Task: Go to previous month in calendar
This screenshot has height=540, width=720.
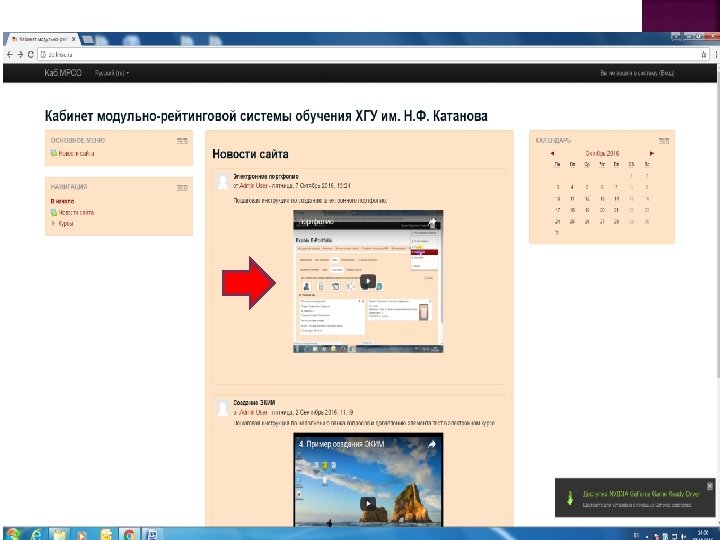Action: click(552, 153)
